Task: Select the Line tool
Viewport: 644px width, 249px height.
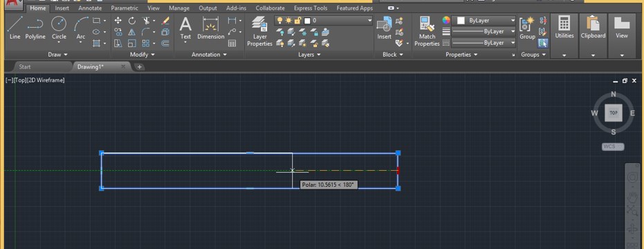Action: coord(15,28)
